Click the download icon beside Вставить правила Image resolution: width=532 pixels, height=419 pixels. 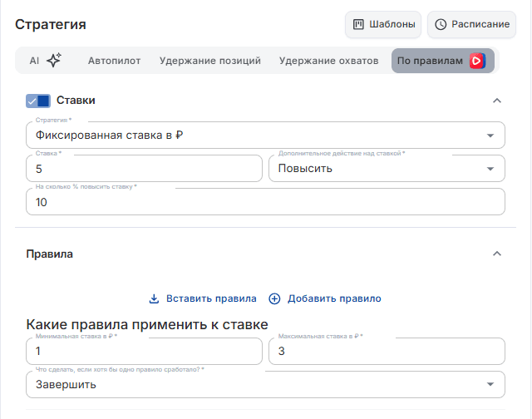(154, 298)
